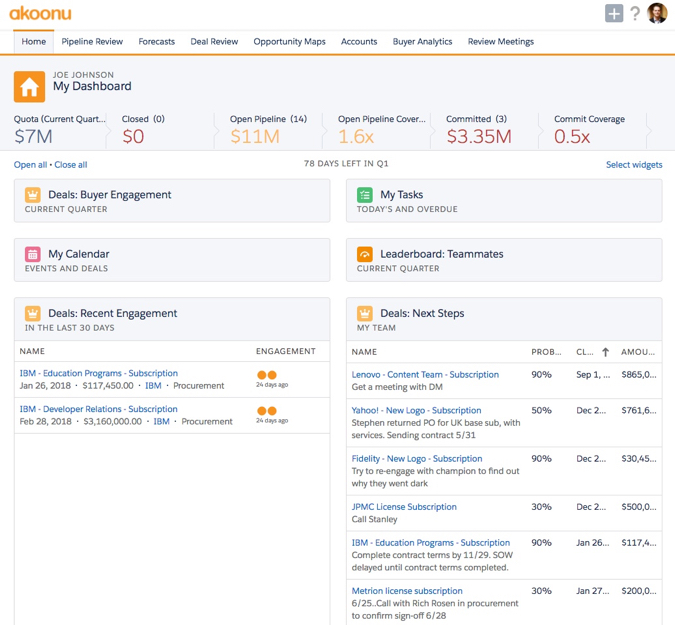Click the "78 DAYS LEFT IN Q1" text
675x625 pixels.
tap(346, 164)
